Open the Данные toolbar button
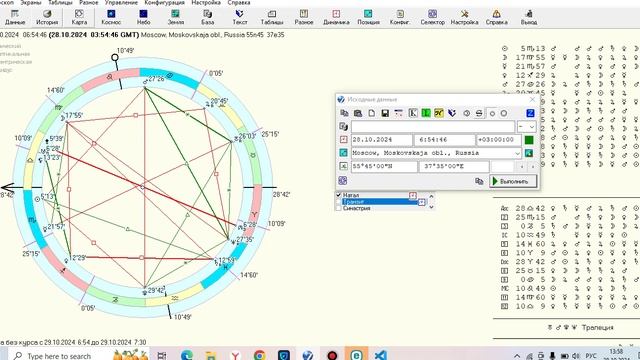 (15, 18)
